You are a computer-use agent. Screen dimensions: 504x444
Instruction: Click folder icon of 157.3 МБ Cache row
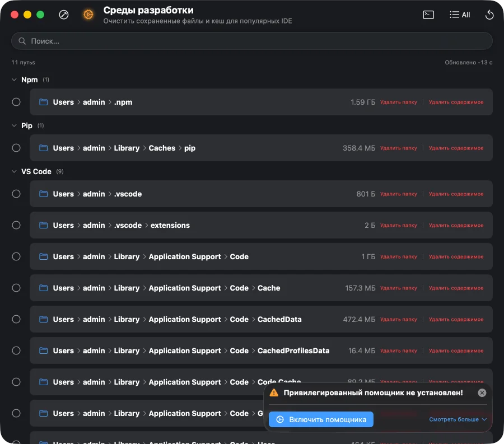(43, 288)
